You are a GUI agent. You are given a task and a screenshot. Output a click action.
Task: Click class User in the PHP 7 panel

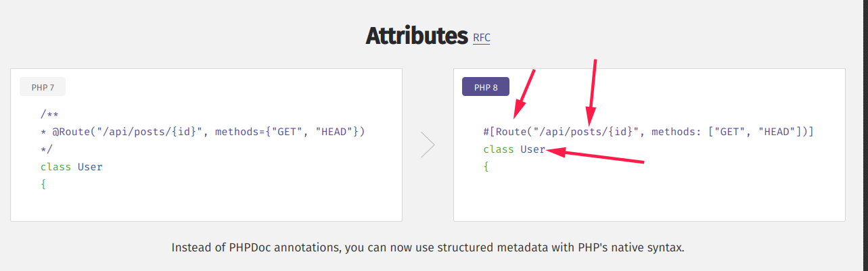(71, 166)
